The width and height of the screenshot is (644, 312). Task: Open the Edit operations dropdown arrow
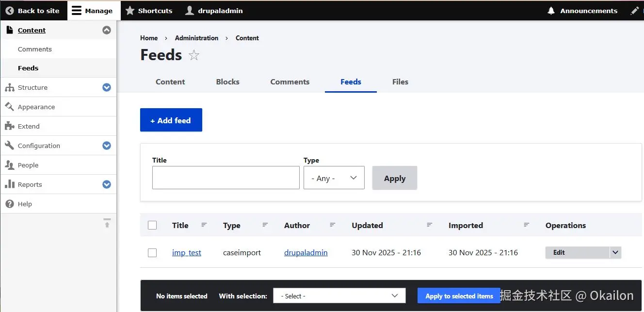coord(615,252)
